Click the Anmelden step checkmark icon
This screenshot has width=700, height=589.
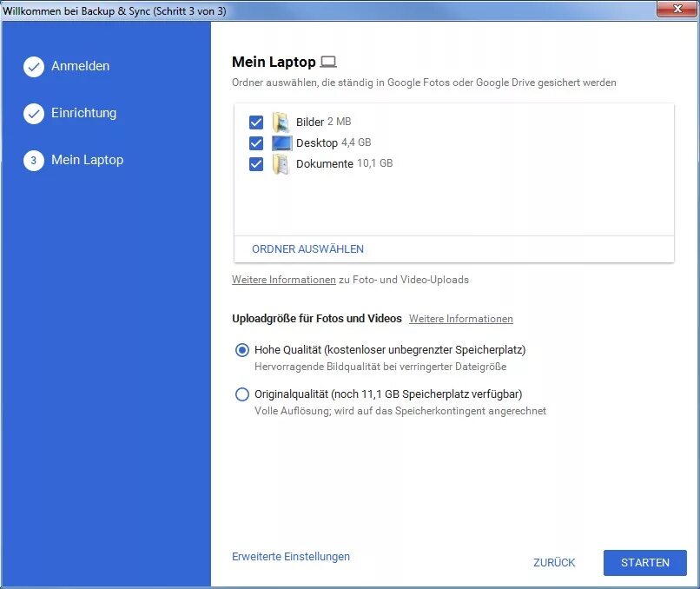click(x=34, y=67)
